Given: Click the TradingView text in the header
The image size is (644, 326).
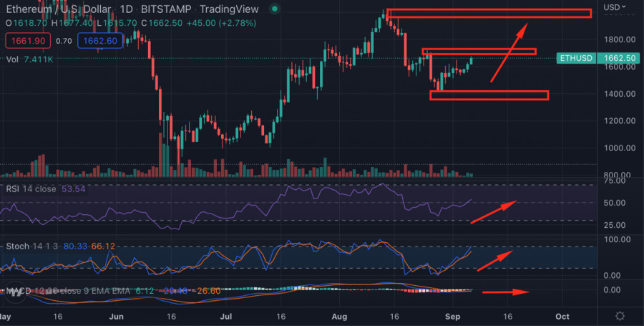Looking at the screenshot, I should (229, 9).
